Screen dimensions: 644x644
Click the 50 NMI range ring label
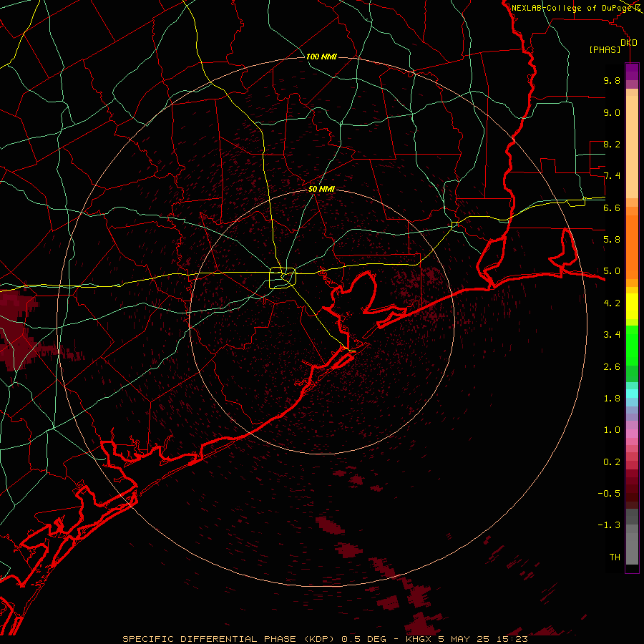point(321,189)
